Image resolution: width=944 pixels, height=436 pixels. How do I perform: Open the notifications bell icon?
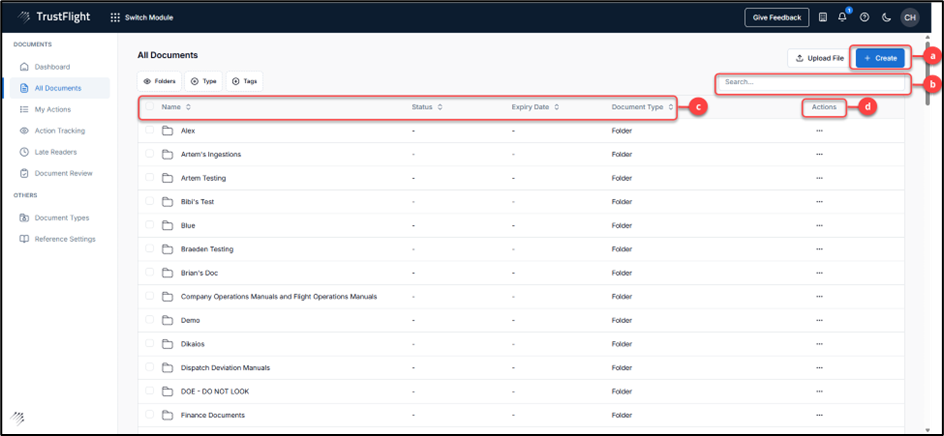pos(842,17)
